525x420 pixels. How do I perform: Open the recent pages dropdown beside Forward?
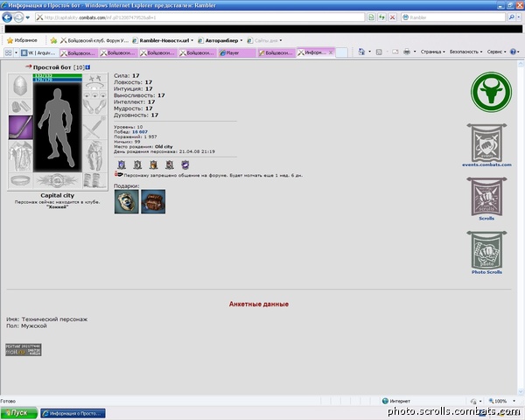[28, 17]
